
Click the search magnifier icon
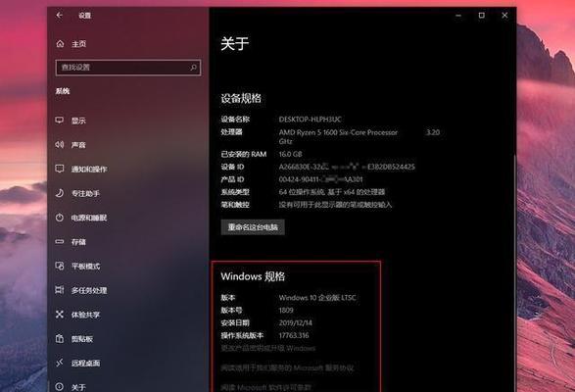click(193, 68)
